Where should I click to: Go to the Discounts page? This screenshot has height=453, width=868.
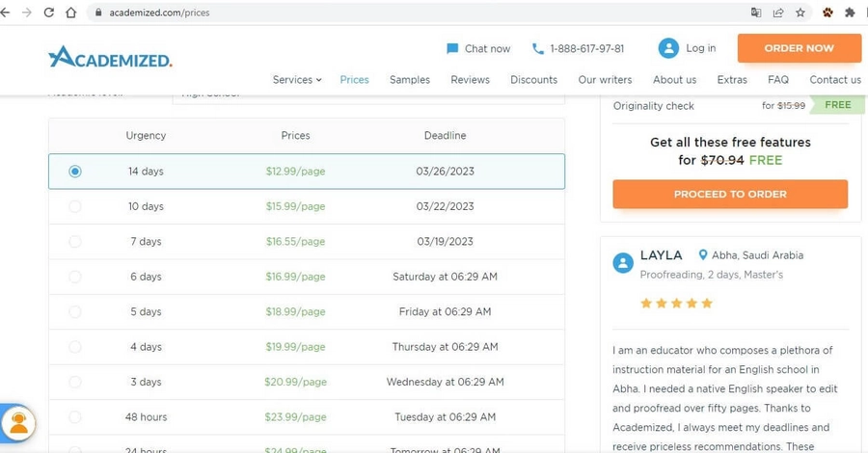click(533, 80)
